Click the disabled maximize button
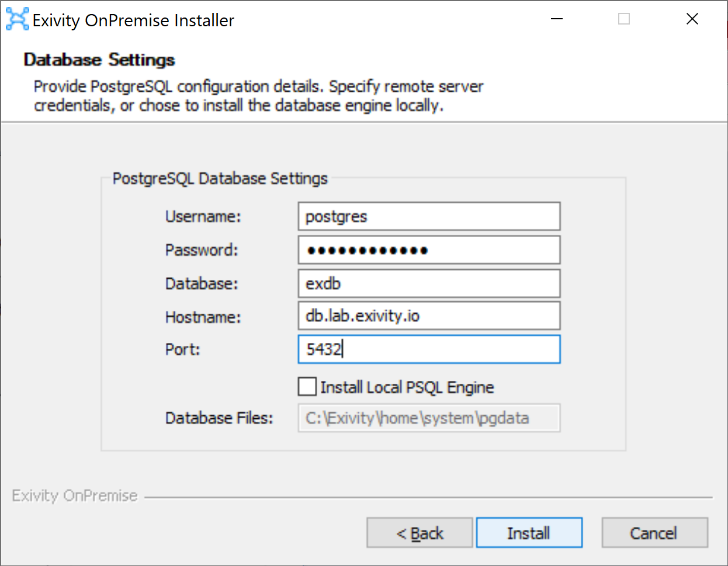Screen dimensions: 728x566 click(x=624, y=19)
